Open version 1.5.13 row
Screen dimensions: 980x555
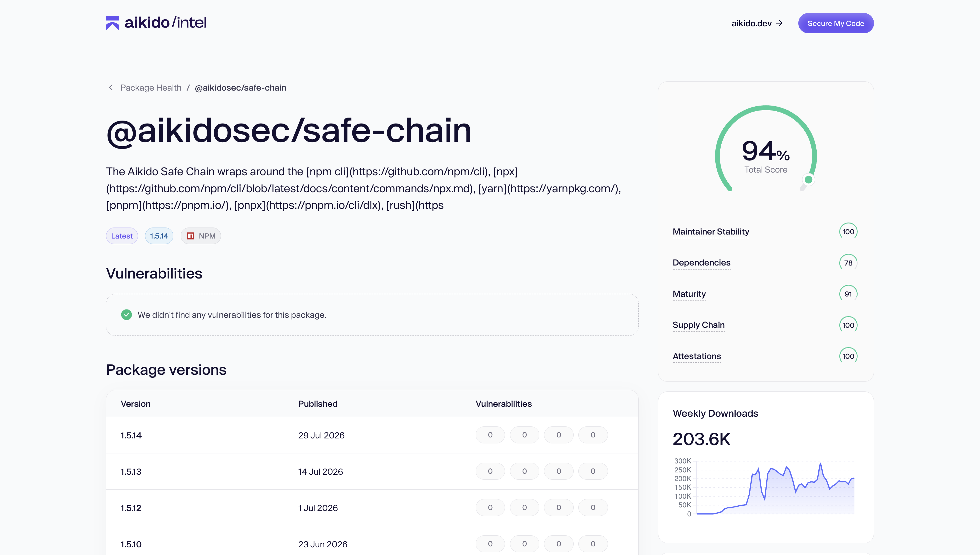click(x=372, y=471)
